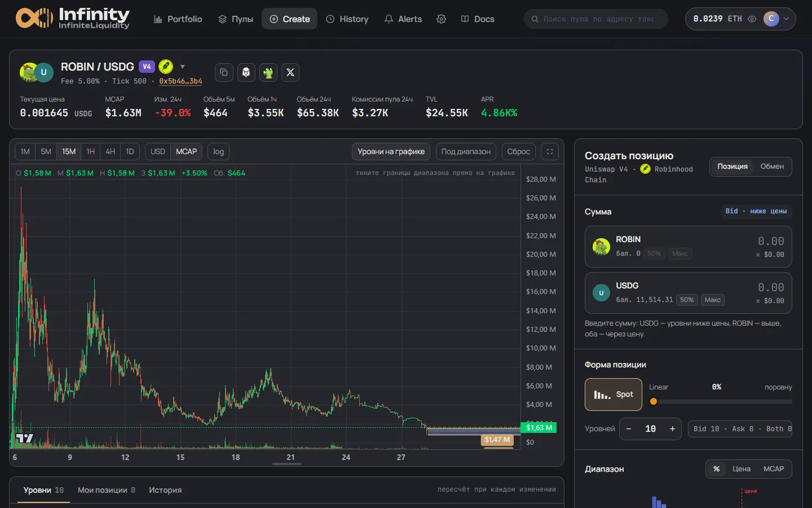Toggle fullscreen chart with the expand icon
This screenshot has height=508, width=812.
550,151
